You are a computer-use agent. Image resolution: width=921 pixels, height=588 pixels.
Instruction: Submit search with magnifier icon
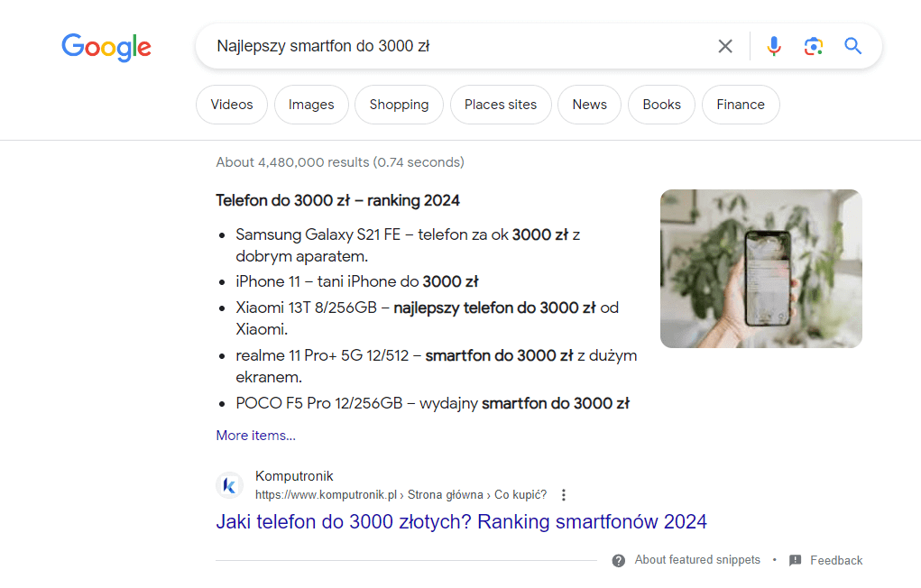(x=853, y=46)
